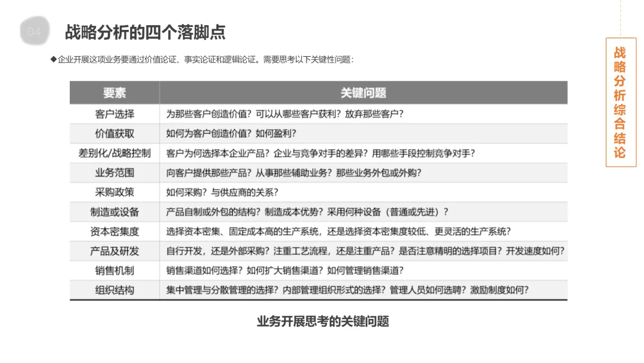Select the 差别化/战略控制 table cell
The height and width of the screenshot is (363, 644).
click(114, 153)
